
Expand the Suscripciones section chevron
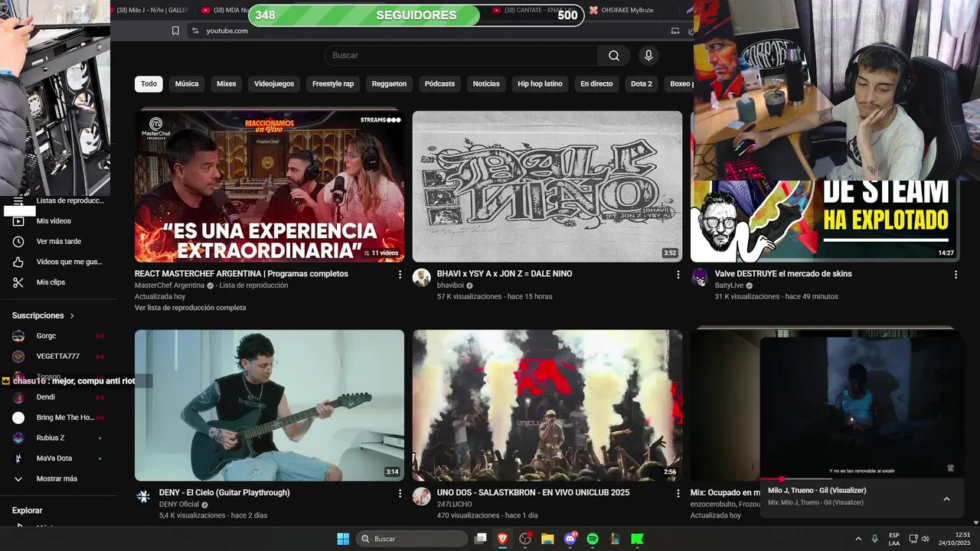(73, 316)
